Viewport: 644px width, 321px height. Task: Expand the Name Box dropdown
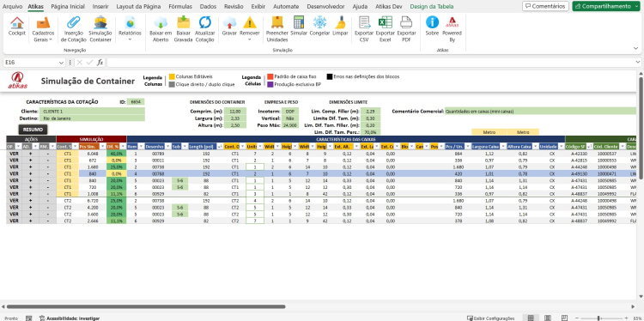(61, 63)
